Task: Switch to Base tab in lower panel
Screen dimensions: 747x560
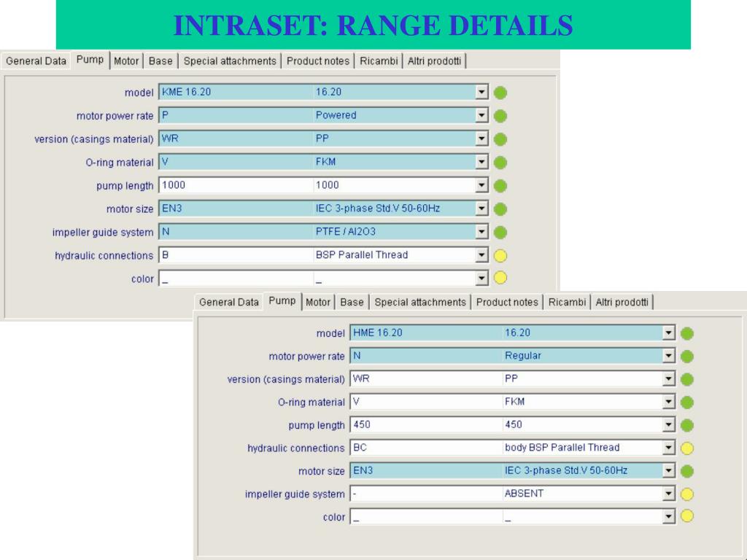Action: click(352, 303)
